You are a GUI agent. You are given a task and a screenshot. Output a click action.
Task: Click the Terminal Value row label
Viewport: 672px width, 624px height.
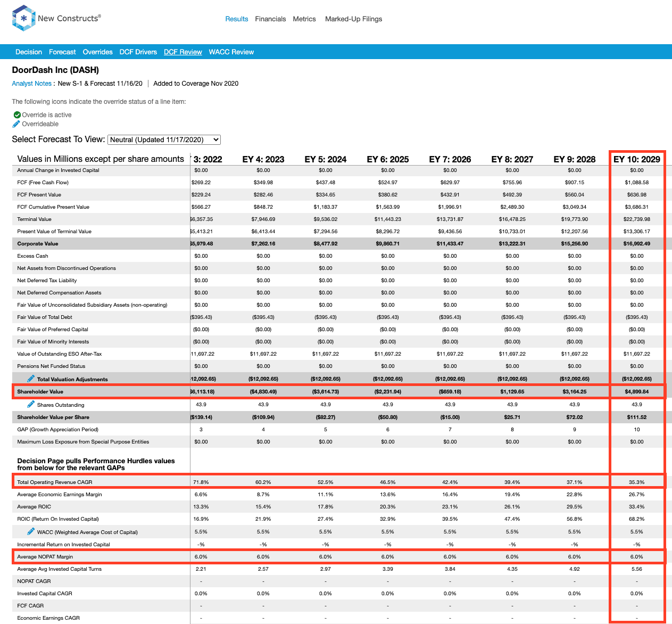(35, 219)
